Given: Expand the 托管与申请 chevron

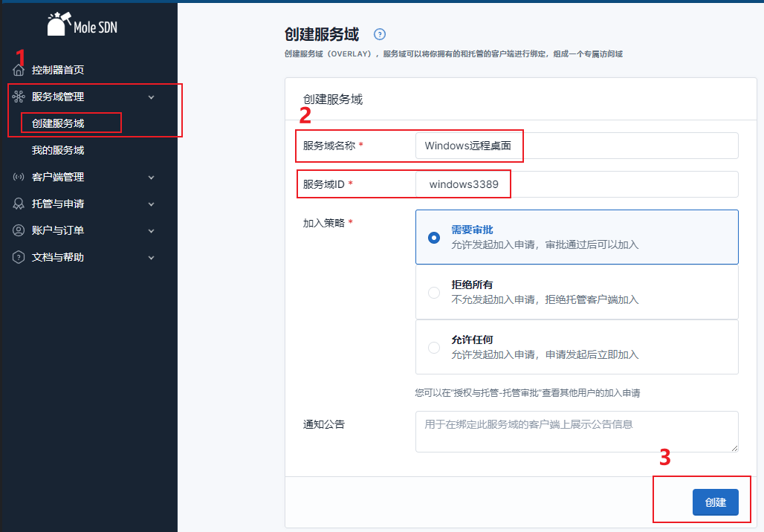Looking at the screenshot, I should click(152, 204).
